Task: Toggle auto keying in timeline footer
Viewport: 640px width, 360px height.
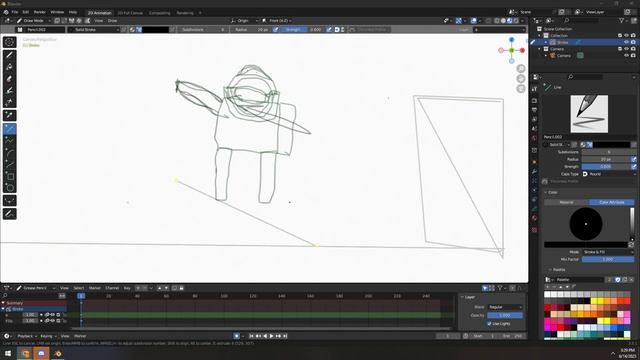Action: (237, 336)
